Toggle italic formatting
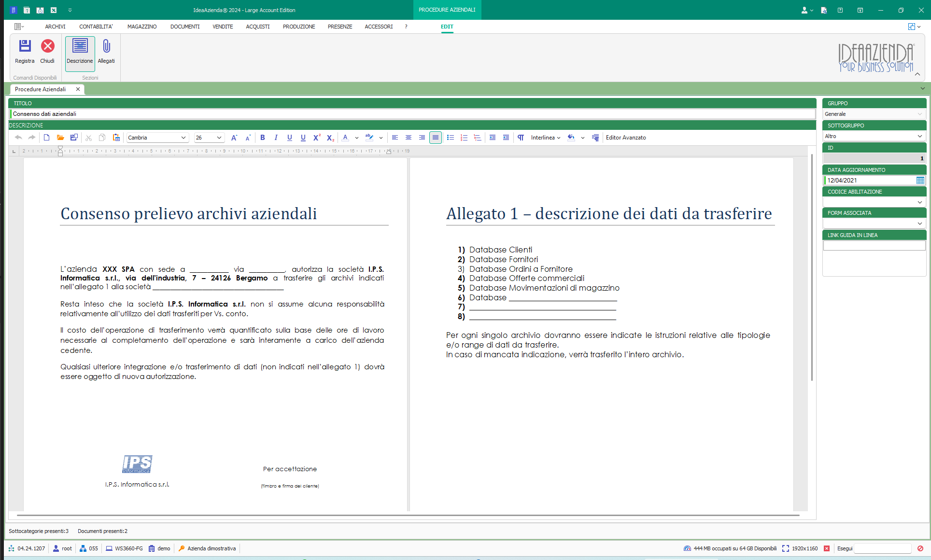The height and width of the screenshot is (560, 931). tap(276, 138)
